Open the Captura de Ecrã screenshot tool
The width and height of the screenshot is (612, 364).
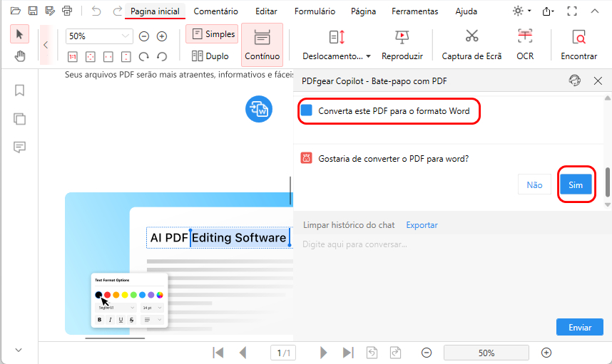(471, 44)
